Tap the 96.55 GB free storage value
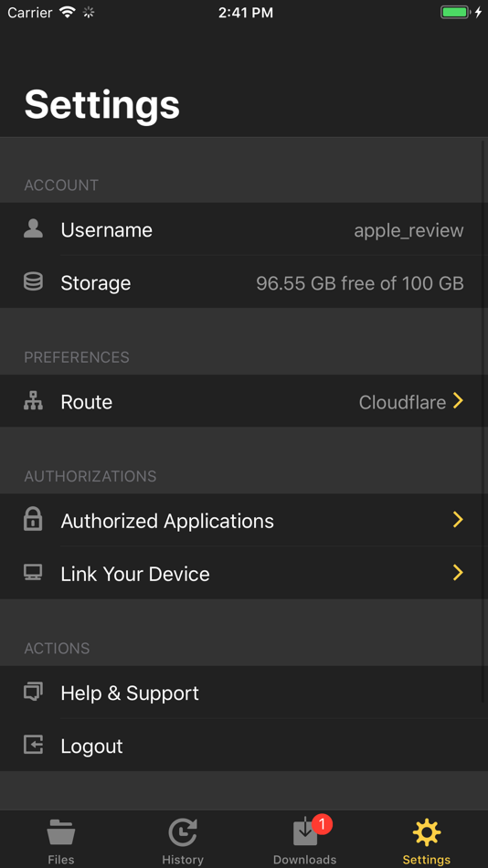This screenshot has width=488, height=868. pyautogui.click(x=360, y=283)
